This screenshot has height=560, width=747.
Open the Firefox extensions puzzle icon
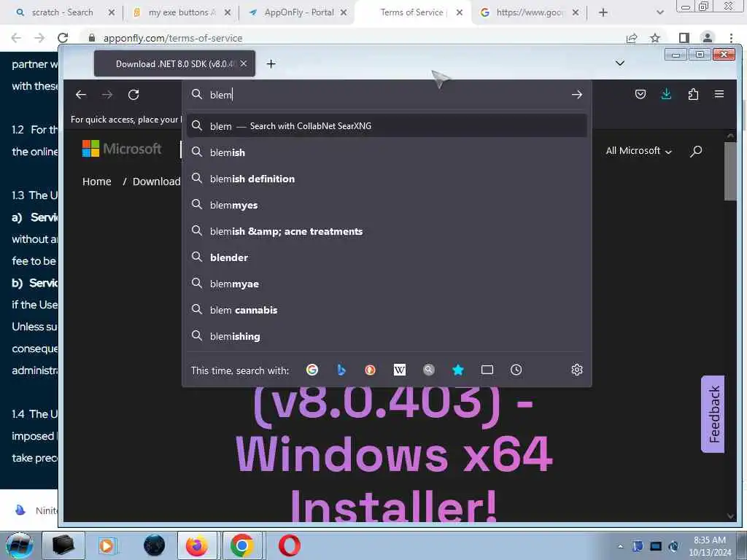tap(693, 94)
